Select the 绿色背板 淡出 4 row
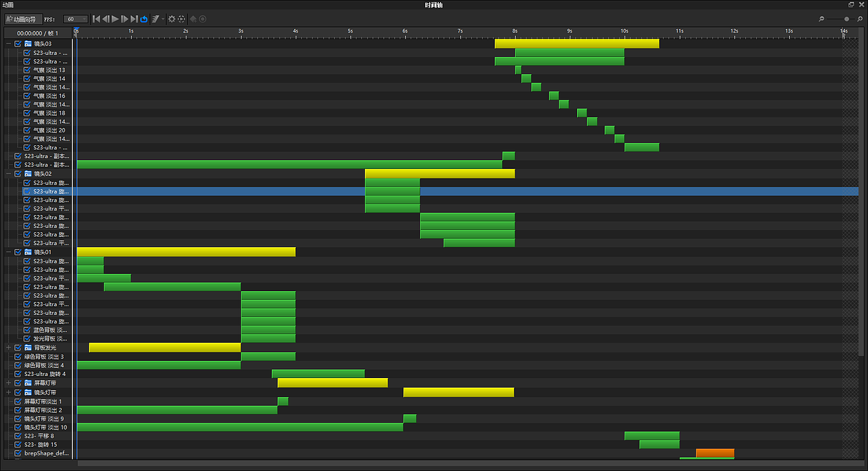 point(44,365)
